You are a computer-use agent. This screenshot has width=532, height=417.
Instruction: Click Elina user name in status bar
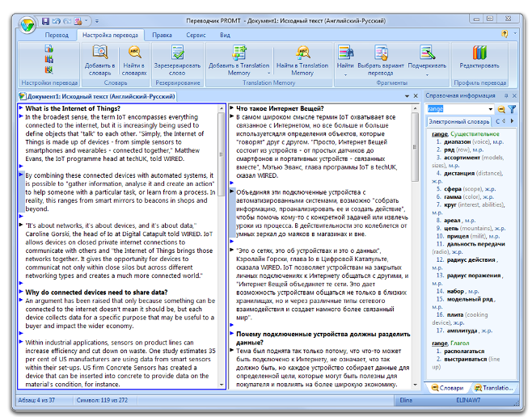point(405,400)
